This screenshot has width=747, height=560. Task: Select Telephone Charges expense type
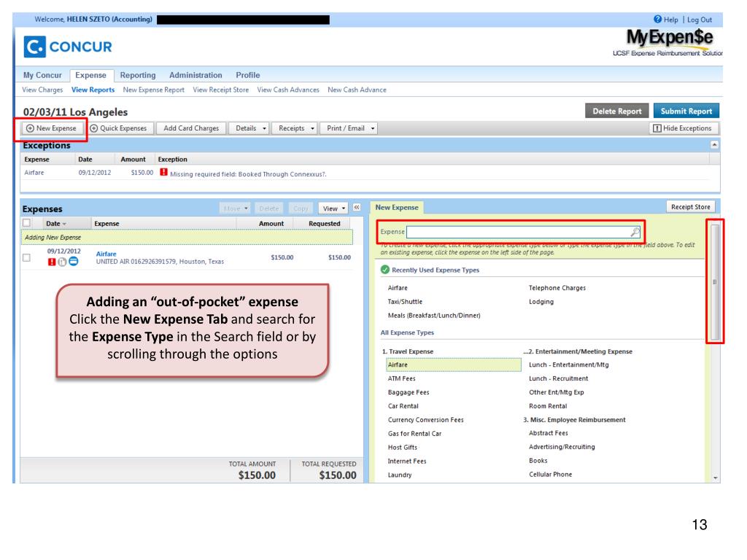[x=557, y=287]
